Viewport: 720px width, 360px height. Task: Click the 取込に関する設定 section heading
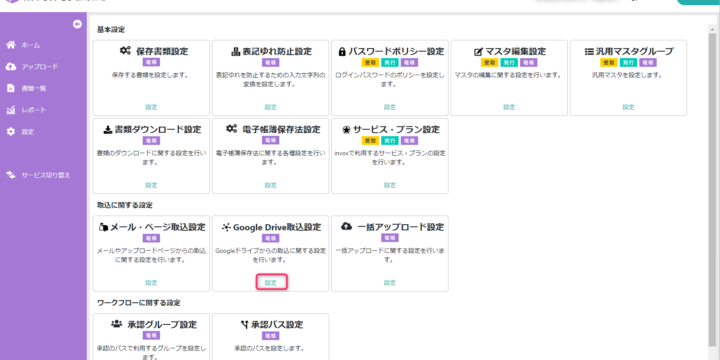pyautogui.click(x=124, y=205)
